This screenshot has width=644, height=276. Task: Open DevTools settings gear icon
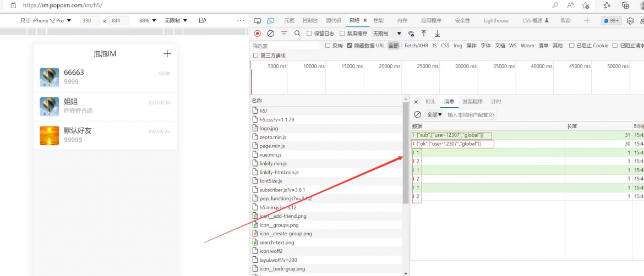tap(630, 21)
